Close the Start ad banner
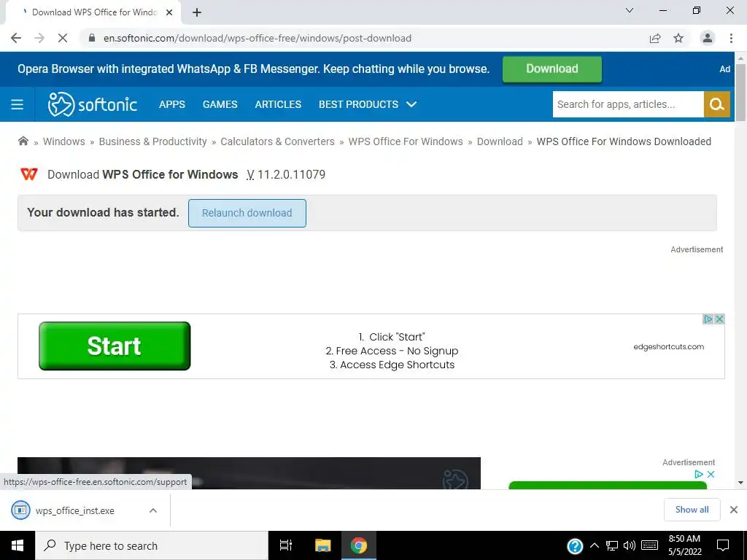The height and width of the screenshot is (560, 747). coord(719,319)
